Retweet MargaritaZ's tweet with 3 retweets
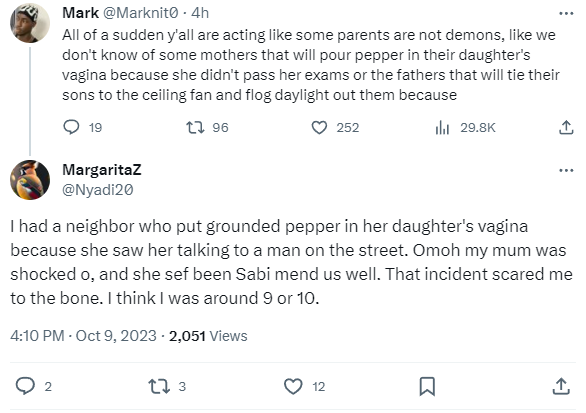586x413 pixels. coord(159,386)
